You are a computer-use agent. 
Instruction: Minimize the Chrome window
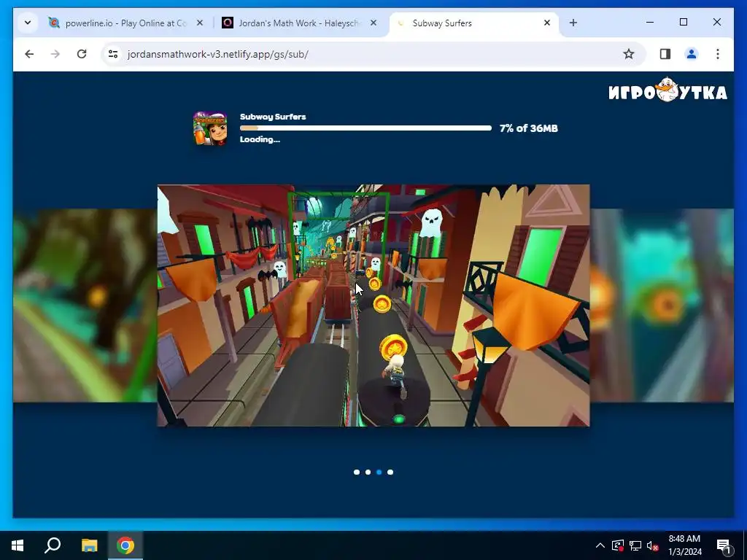650,22
